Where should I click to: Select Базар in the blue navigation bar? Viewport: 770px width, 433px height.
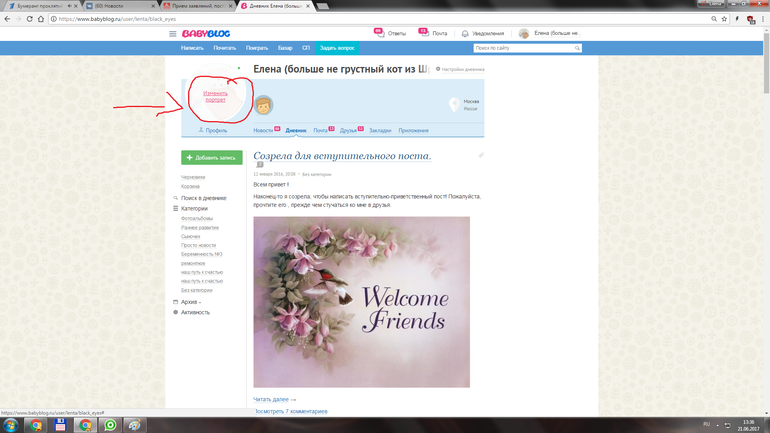tap(285, 48)
